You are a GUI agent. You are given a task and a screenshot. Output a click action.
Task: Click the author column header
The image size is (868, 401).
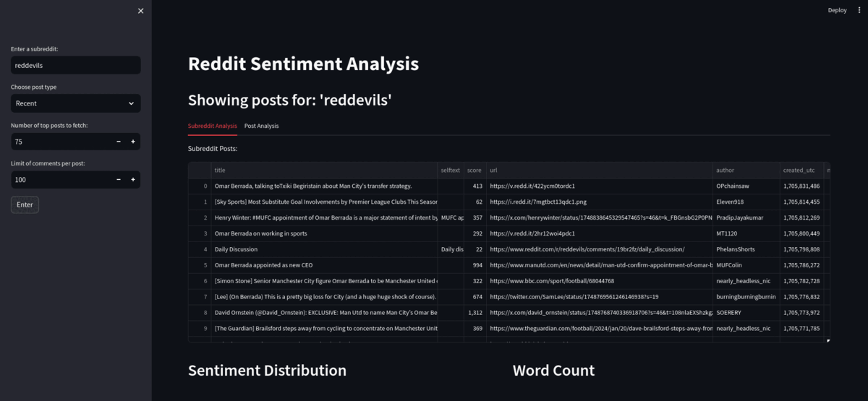pyautogui.click(x=746, y=171)
